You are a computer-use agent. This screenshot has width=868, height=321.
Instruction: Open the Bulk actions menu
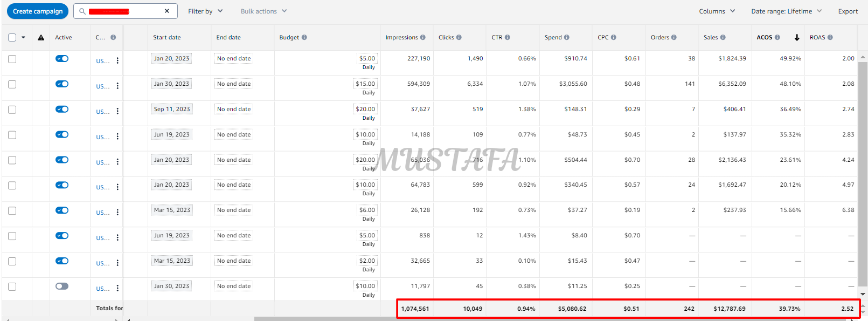click(x=263, y=11)
